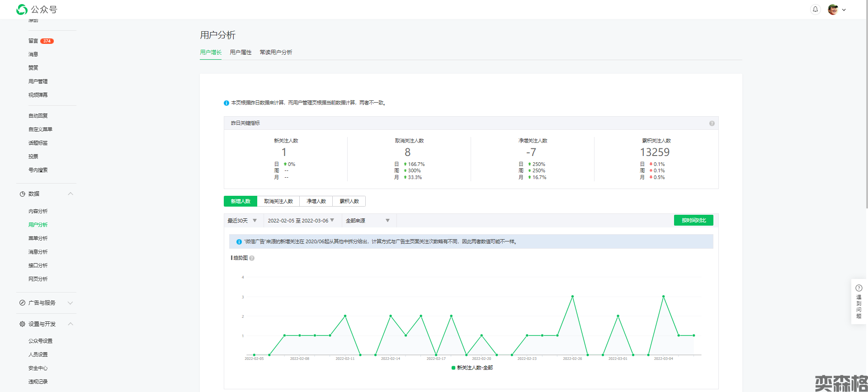
Task: Click the 数据 clock icon in sidebar
Action: 22,194
